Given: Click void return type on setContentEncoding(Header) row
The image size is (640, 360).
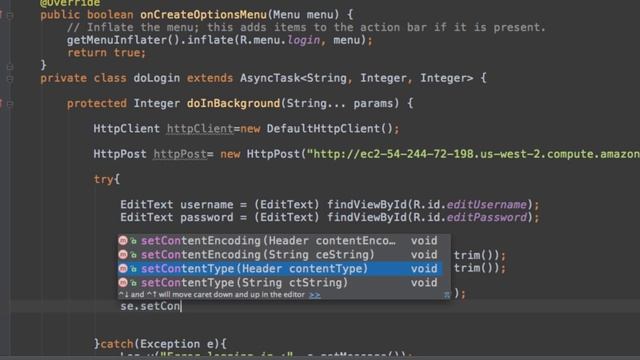Looking at the screenshot, I should (x=424, y=240).
